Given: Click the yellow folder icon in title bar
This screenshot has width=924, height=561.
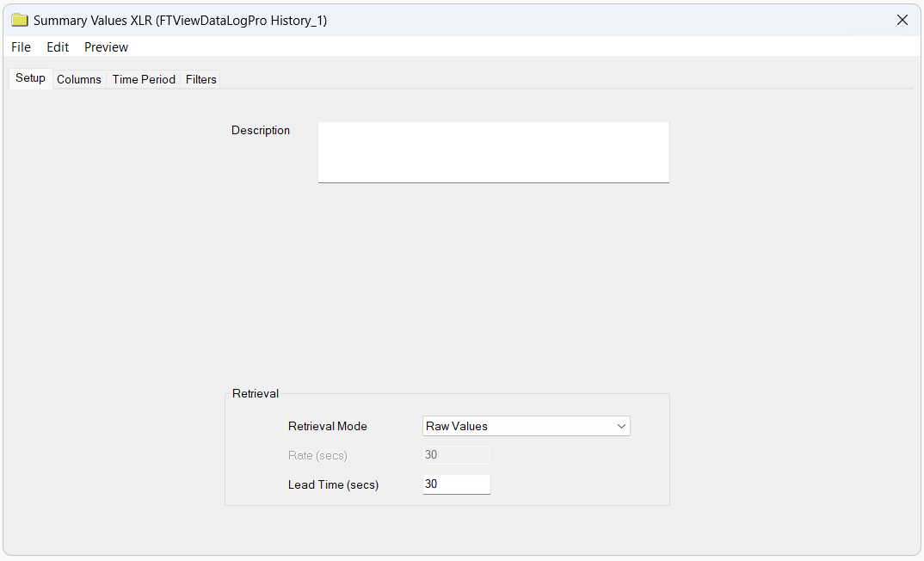Looking at the screenshot, I should click(x=20, y=20).
